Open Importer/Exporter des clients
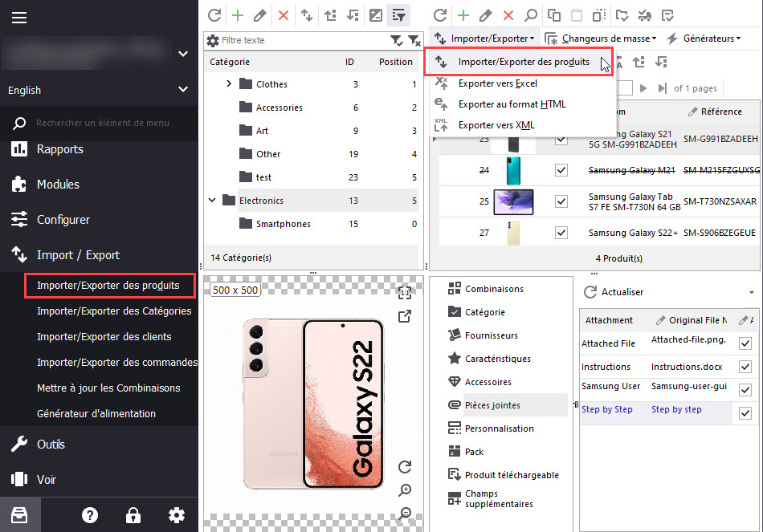The height and width of the screenshot is (532, 763). [x=104, y=336]
